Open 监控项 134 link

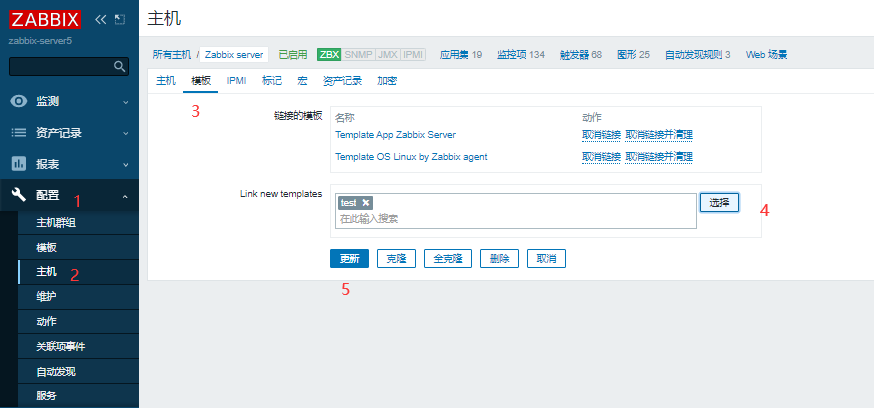pos(521,55)
